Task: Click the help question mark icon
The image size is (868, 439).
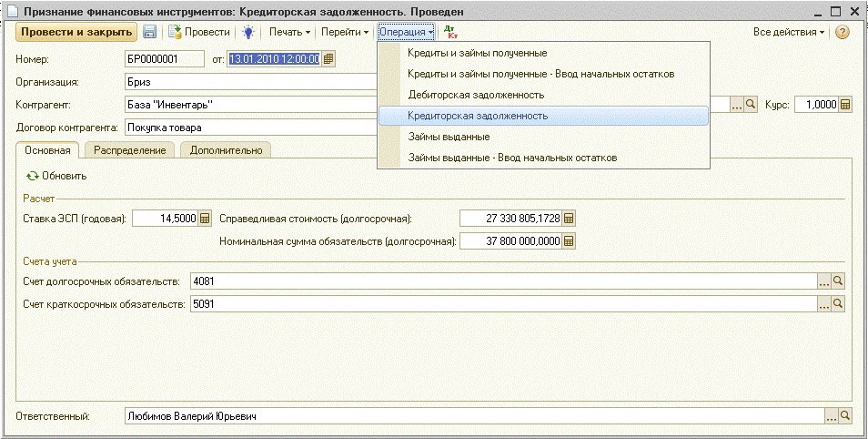Action: pyautogui.click(x=842, y=32)
